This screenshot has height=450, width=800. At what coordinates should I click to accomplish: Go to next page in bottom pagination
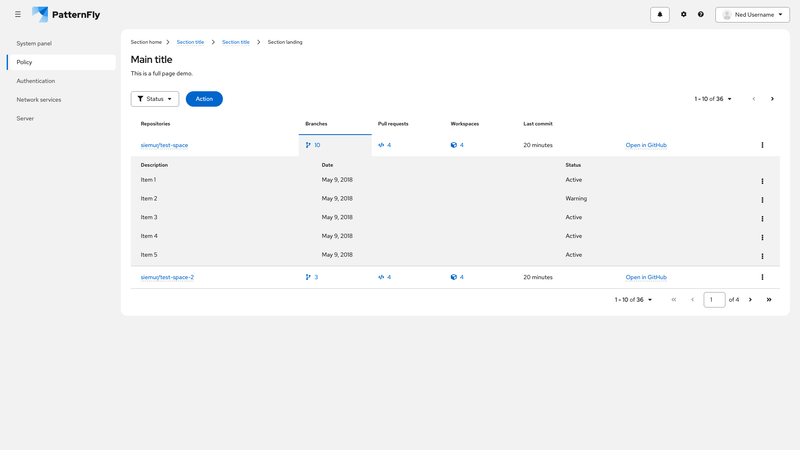click(x=750, y=300)
